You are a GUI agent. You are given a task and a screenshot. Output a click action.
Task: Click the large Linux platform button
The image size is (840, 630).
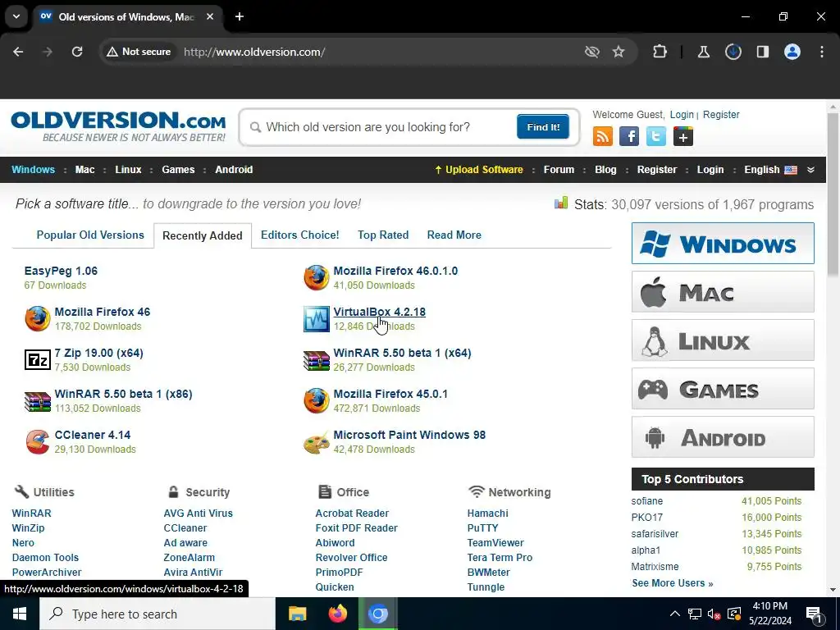coord(723,340)
